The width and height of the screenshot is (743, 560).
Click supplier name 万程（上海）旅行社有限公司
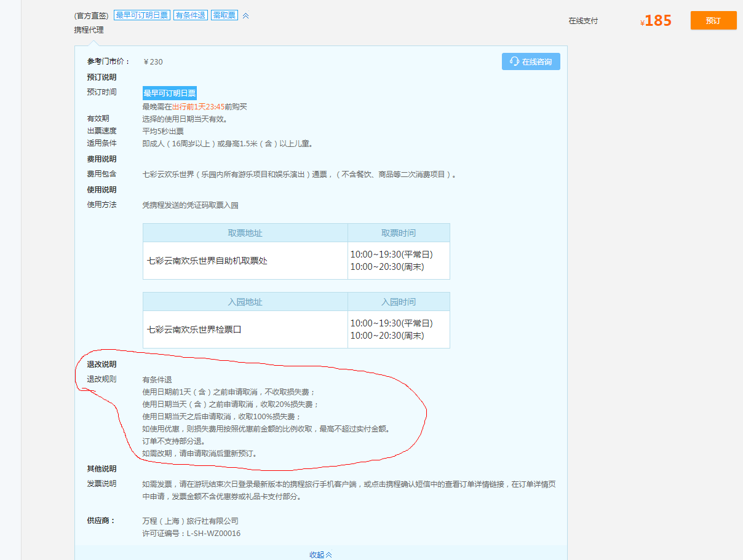tap(190, 521)
